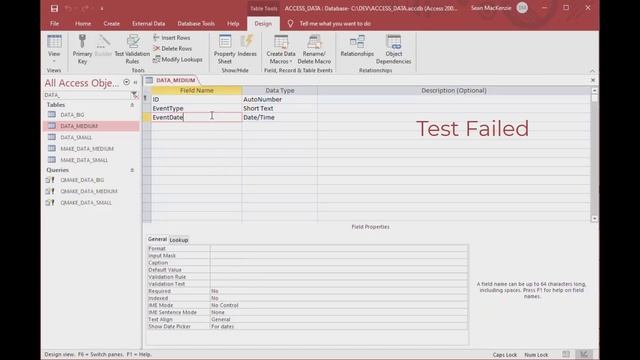Clear the navigation search filter icon
This screenshot has height=360, width=640.
click(134, 95)
